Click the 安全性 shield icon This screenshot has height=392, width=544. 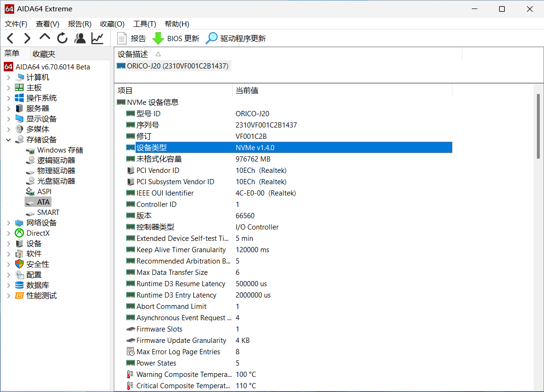19,264
